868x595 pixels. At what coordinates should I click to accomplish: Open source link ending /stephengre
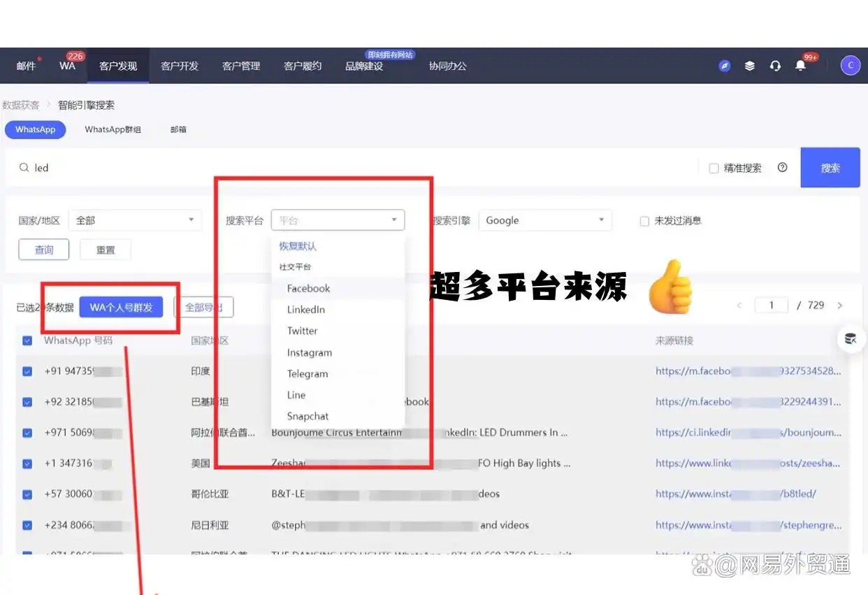point(748,525)
